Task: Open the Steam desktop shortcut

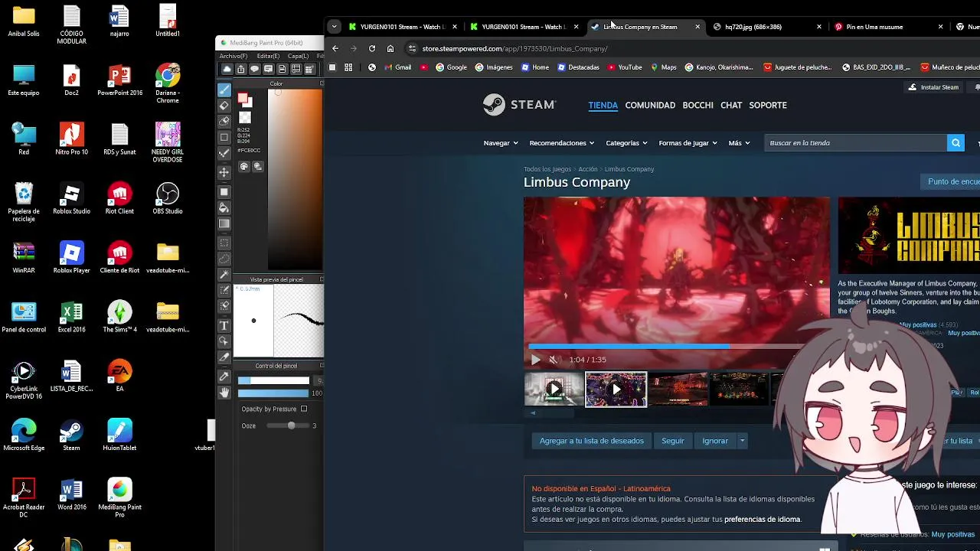Action: point(71,435)
